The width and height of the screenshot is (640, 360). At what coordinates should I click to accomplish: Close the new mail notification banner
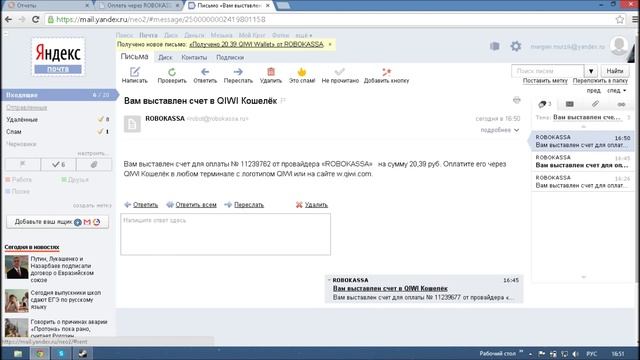(x=330, y=44)
